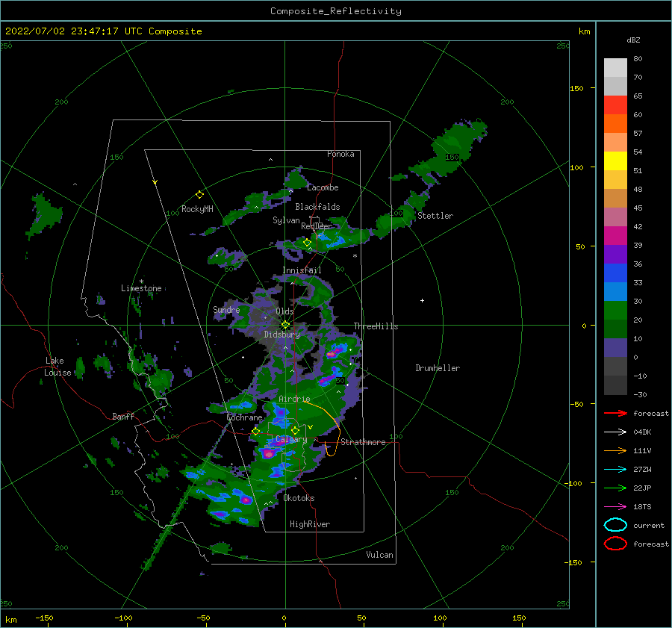Viewport: 672px width, 628px height.
Task: Select the bright green dBZ legend swatch
Action: pos(615,310)
